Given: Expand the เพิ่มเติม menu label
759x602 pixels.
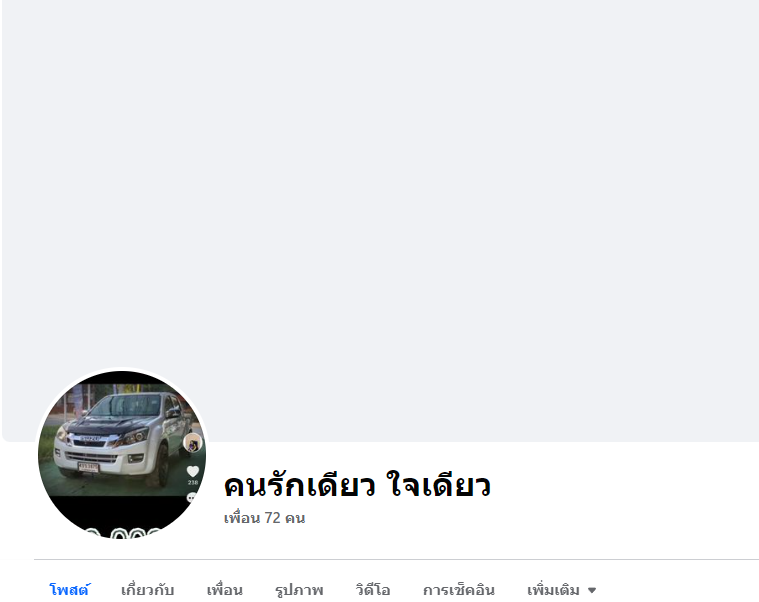Looking at the screenshot, I should coord(553,590).
